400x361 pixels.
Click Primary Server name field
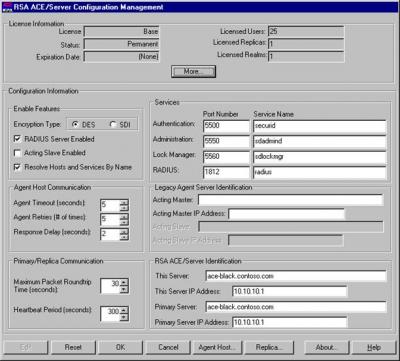point(296,307)
